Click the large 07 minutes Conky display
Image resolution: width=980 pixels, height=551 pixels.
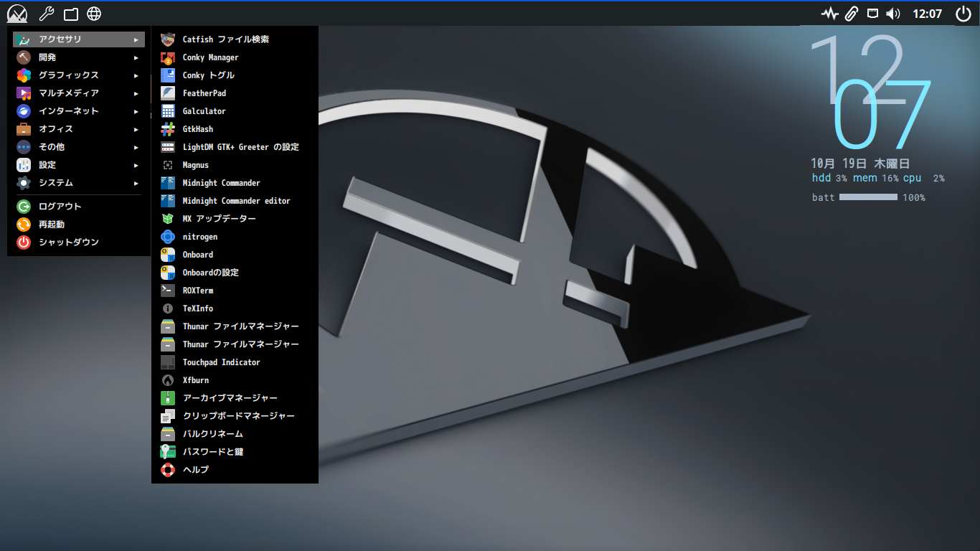pyautogui.click(x=882, y=115)
